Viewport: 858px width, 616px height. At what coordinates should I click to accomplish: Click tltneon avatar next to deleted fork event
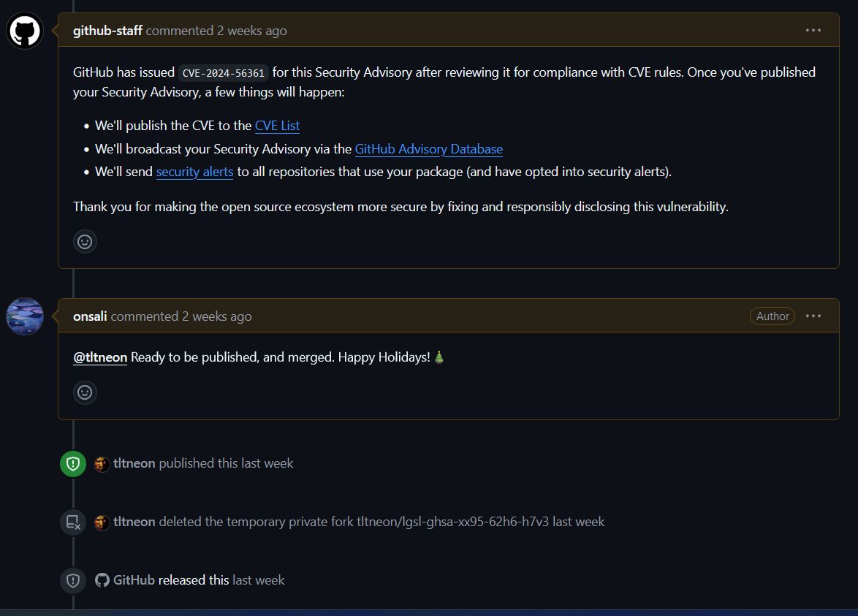pos(102,522)
